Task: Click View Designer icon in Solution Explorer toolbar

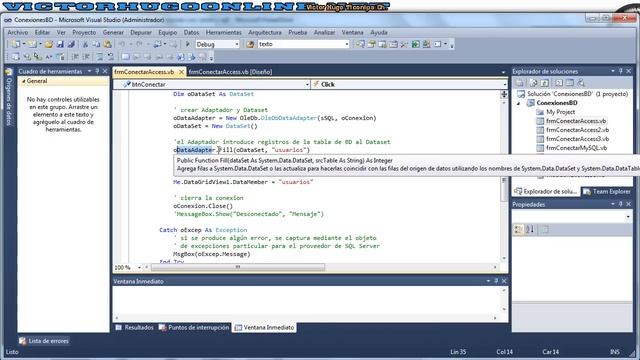Action: [569, 83]
